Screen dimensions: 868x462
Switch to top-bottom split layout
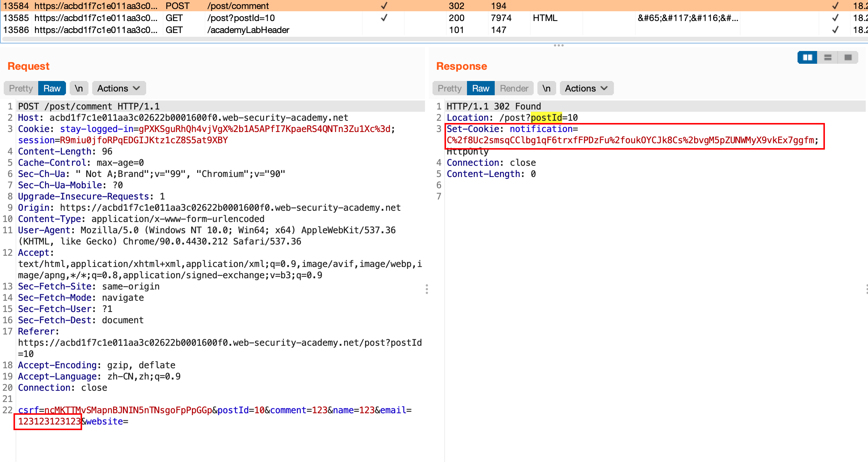[828, 57]
